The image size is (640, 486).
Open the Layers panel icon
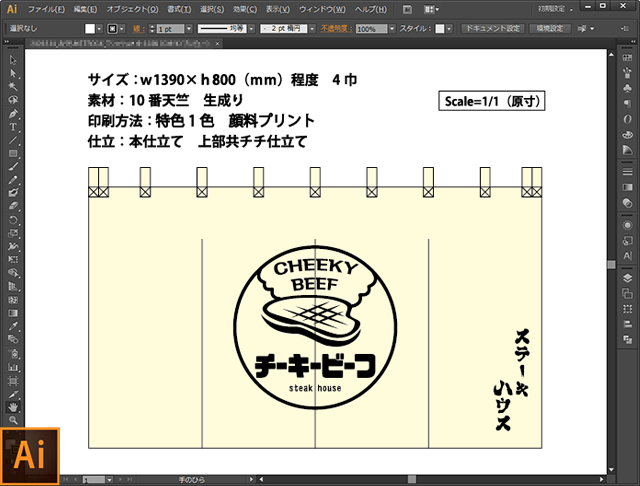coord(627,278)
